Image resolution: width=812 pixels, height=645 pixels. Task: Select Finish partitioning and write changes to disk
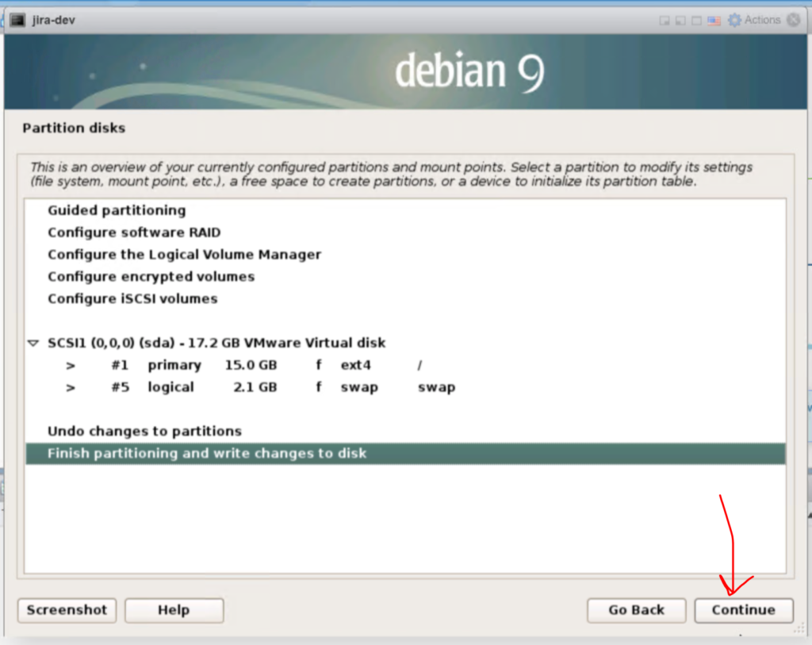coord(405,453)
